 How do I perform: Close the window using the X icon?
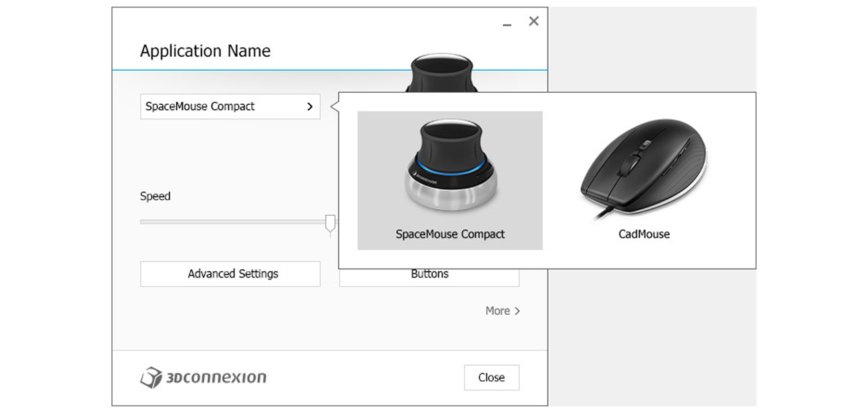click(x=533, y=21)
